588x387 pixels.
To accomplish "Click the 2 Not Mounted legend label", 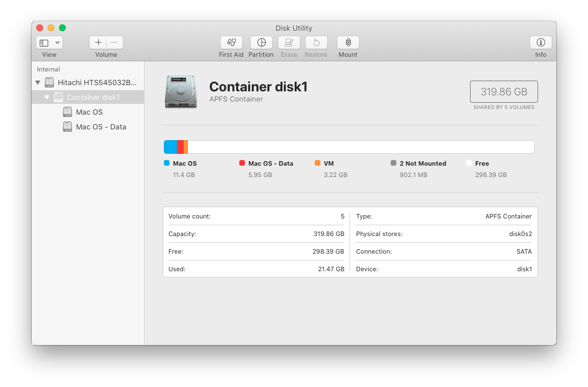I will pyautogui.click(x=422, y=163).
